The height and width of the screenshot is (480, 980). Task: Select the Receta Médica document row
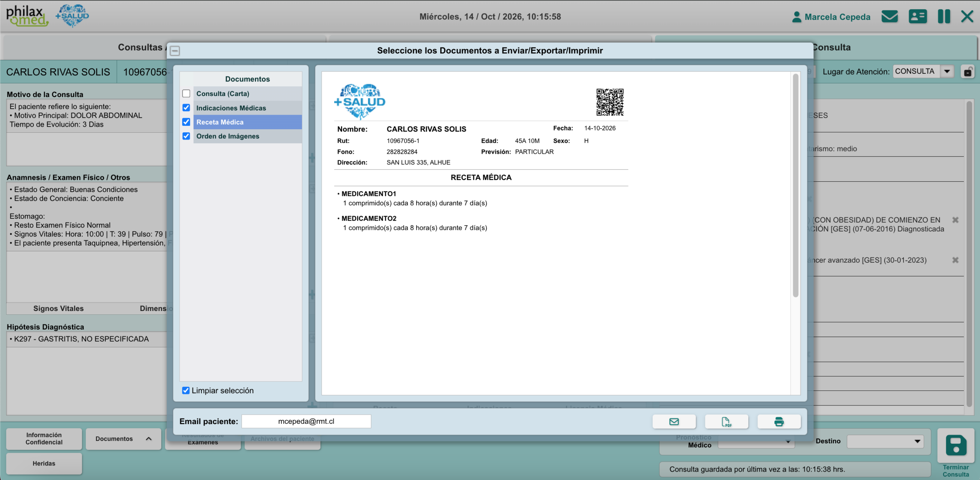pos(247,122)
